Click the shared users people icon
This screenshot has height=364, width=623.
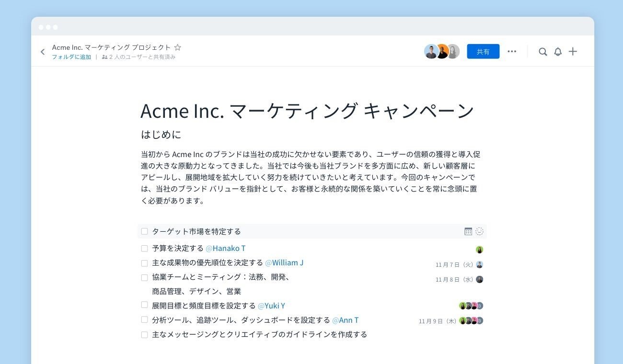104,57
